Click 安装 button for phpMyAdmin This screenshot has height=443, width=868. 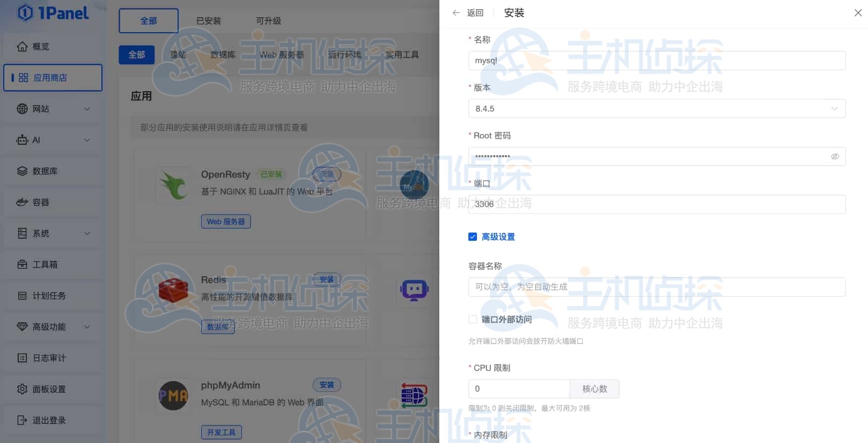[x=326, y=385]
